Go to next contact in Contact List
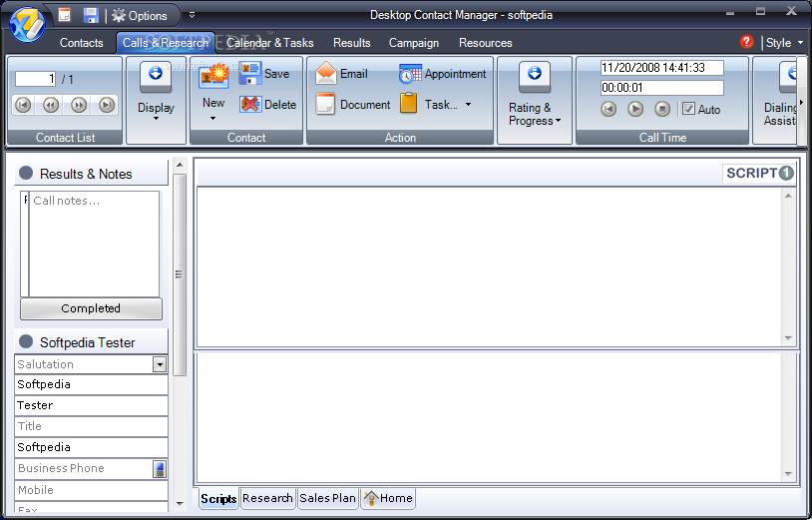 [x=79, y=105]
